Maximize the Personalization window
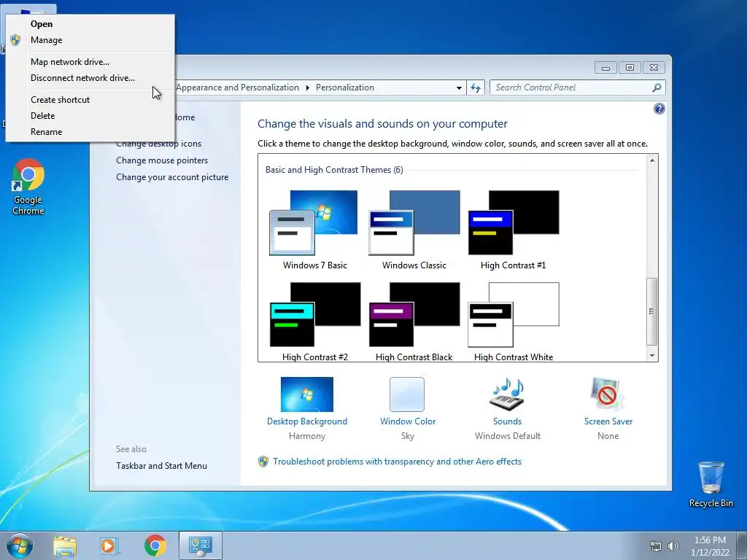 [630, 68]
